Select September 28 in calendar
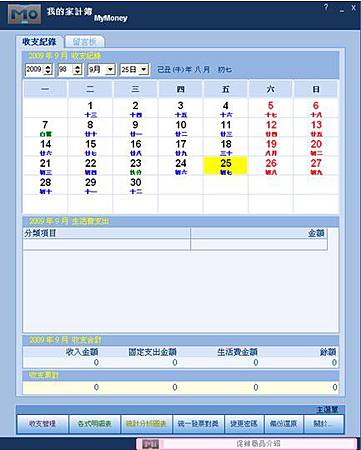Image resolution: width=361 pixels, height=450 pixels. tap(45, 185)
